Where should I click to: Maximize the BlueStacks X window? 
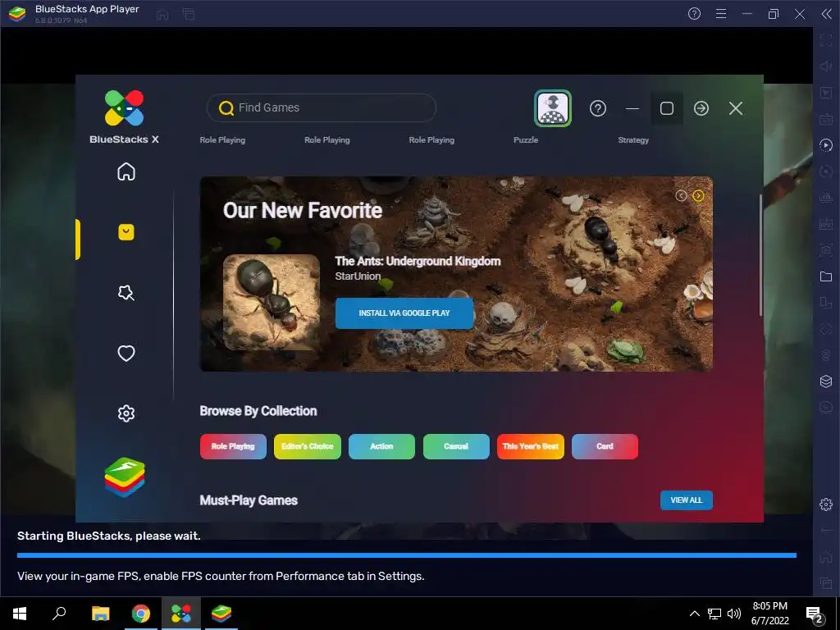pos(667,108)
